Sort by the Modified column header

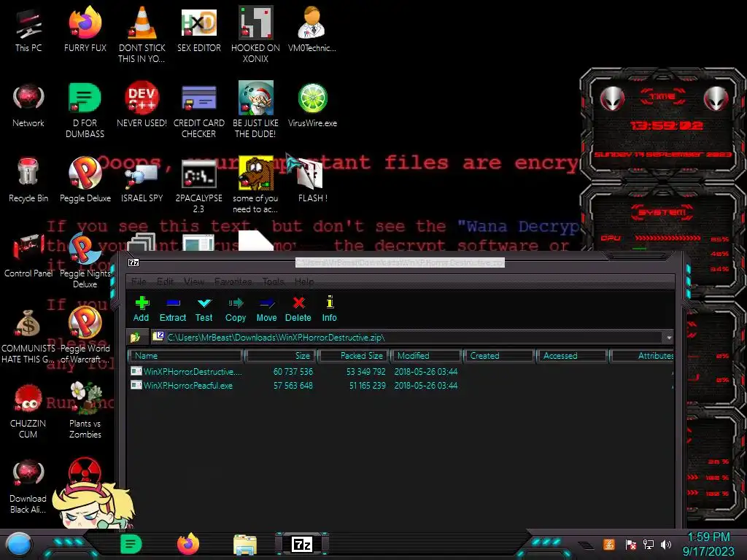point(426,356)
